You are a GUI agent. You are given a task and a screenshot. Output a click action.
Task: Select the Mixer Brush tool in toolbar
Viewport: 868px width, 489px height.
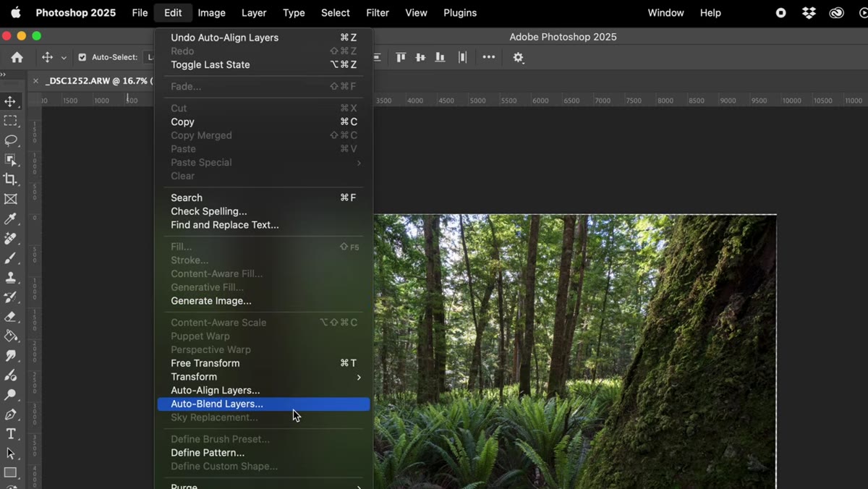[x=10, y=375]
